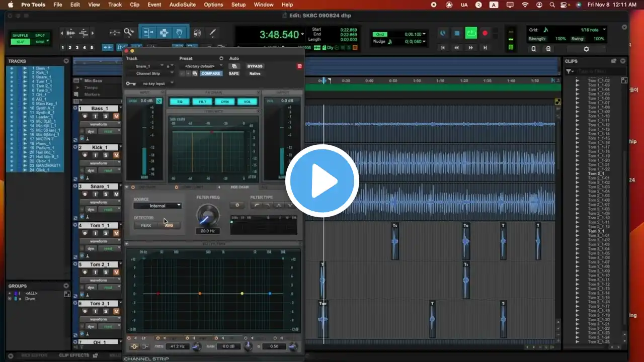
Task: Select the Grabber hand tool
Action: pyautogui.click(x=179, y=33)
